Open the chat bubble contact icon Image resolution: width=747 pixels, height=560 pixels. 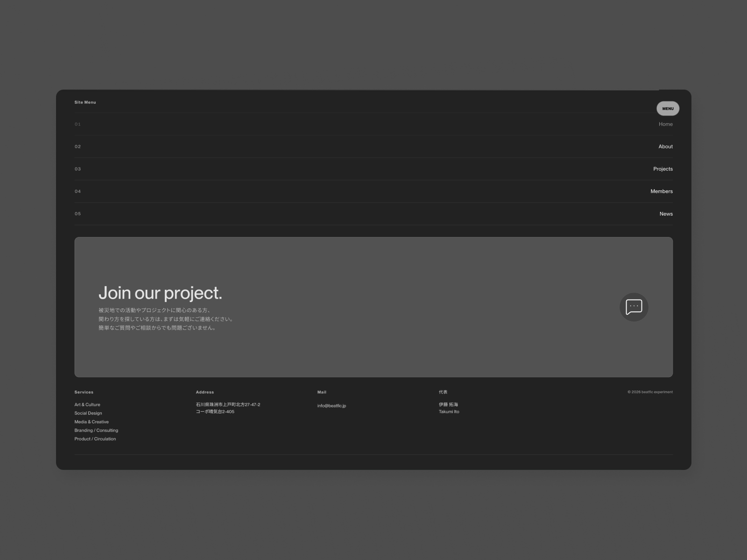pos(634,307)
